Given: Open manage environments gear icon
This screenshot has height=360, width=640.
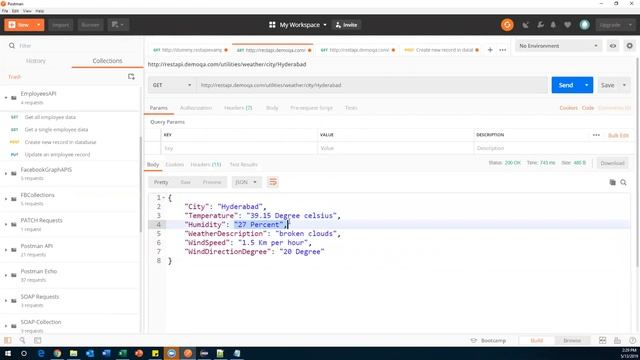Looking at the screenshot, I should click(629, 46).
